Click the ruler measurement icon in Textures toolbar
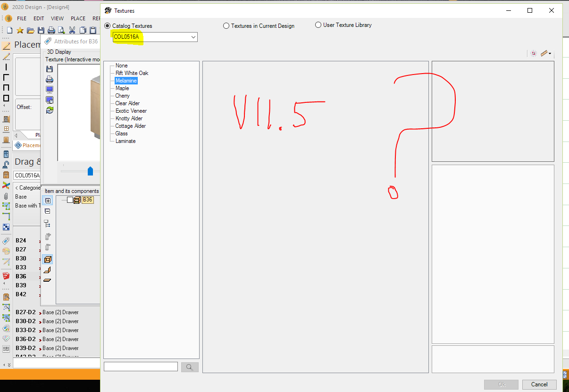This screenshot has height=392, width=569. pos(544,53)
